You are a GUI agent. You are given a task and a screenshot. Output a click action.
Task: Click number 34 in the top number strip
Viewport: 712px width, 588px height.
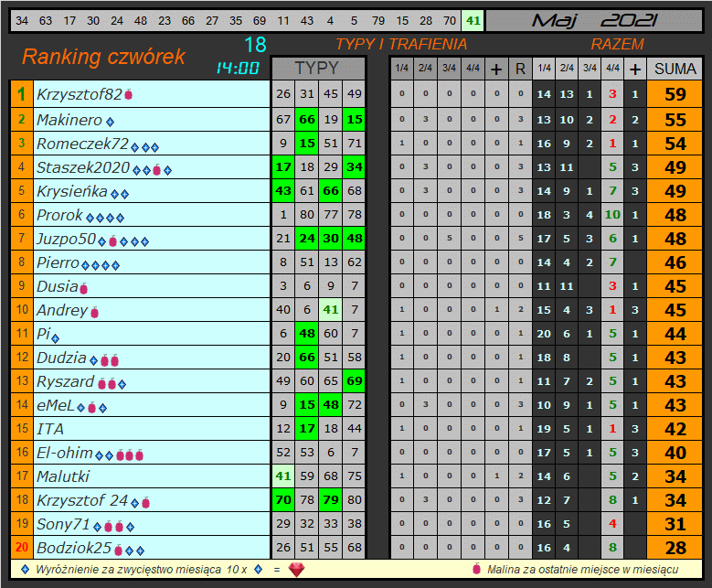[x=22, y=21]
